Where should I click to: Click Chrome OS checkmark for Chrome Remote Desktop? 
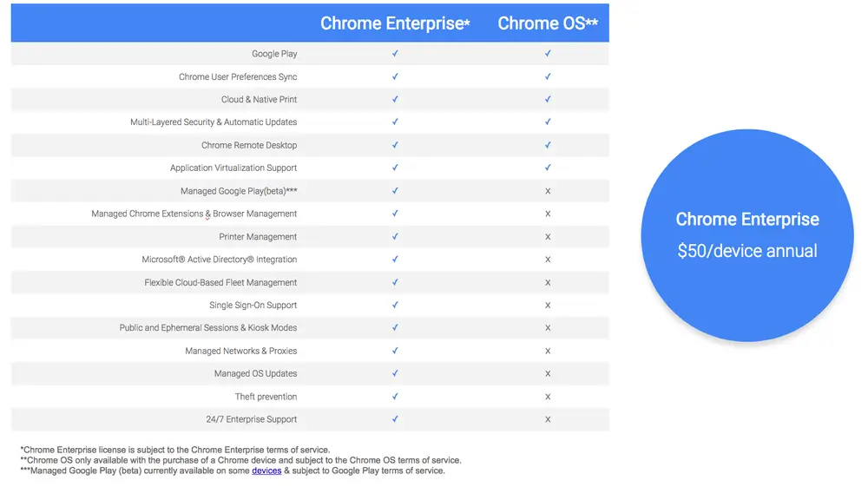(x=548, y=145)
